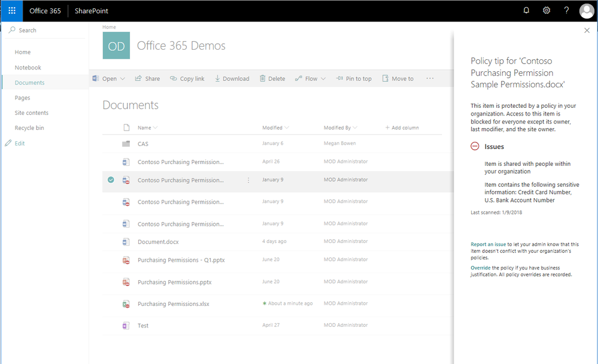
Task: Click the SharePoint header label
Action: (92, 11)
